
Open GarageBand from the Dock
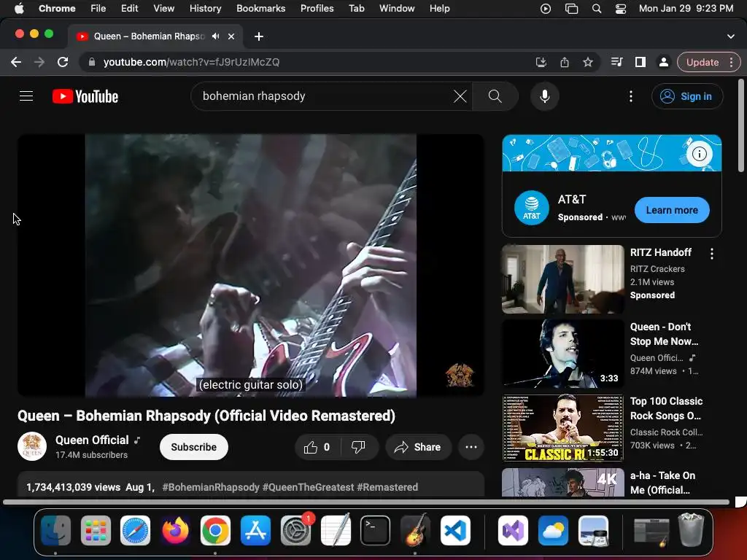click(415, 530)
